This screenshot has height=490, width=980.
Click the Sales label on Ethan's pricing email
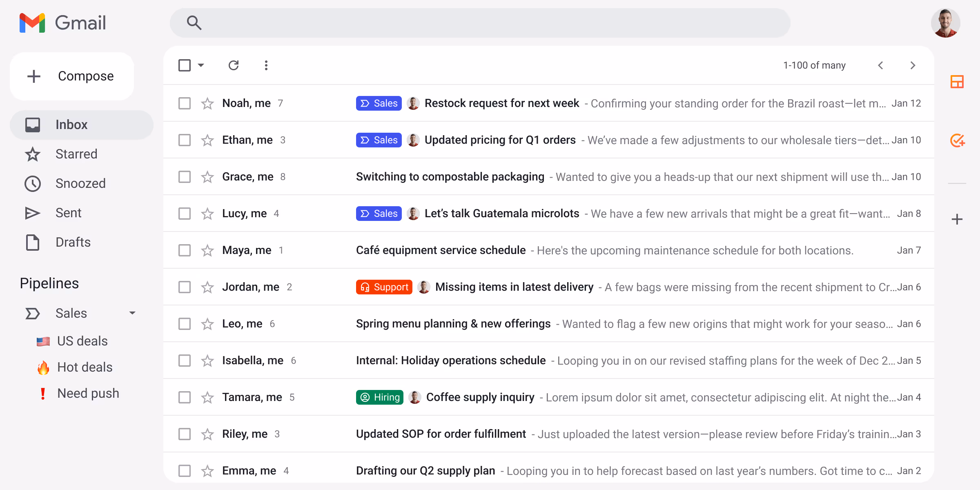pyautogui.click(x=379, y=140)
